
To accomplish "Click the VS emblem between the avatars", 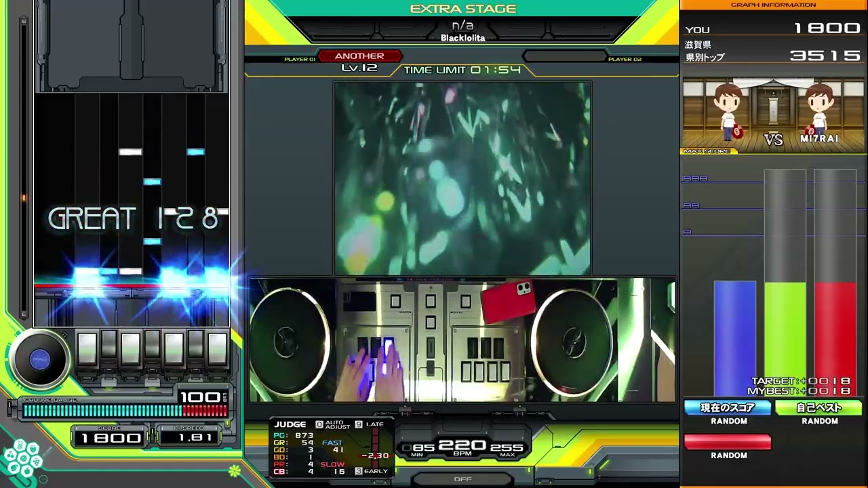I will (774, 140).
